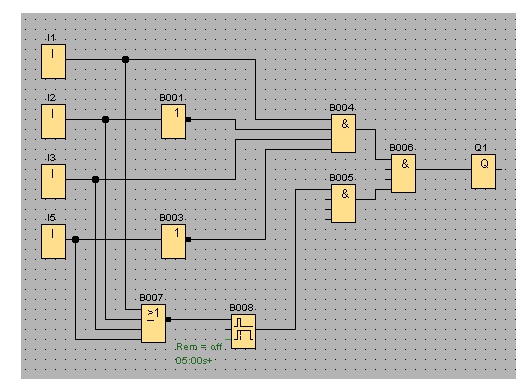Click the B007 block label
The height and width of the screenshot is (379, 516).
click(x=152, y=297)
